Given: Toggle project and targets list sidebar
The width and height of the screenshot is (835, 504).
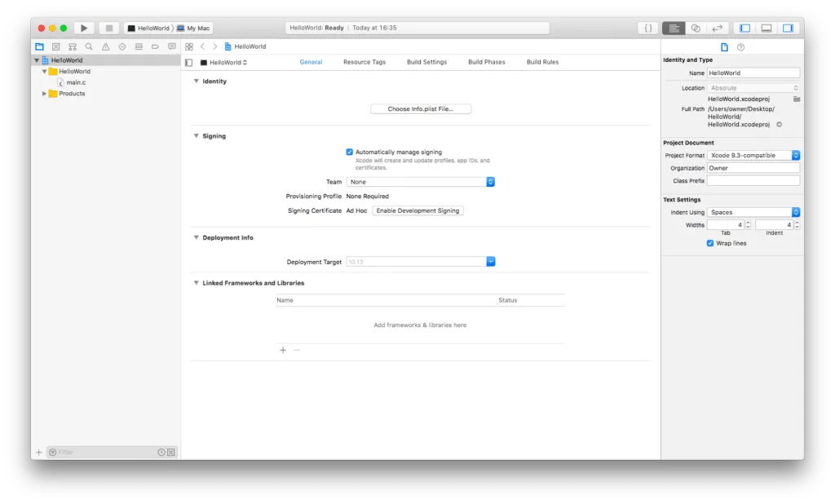Looking at the screenshot, I should click(188, 62).
